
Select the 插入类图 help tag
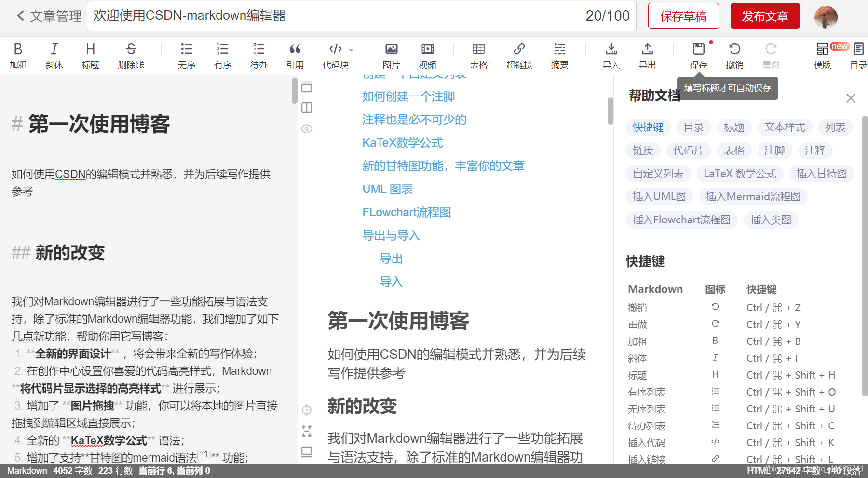[x=771, y=220]
